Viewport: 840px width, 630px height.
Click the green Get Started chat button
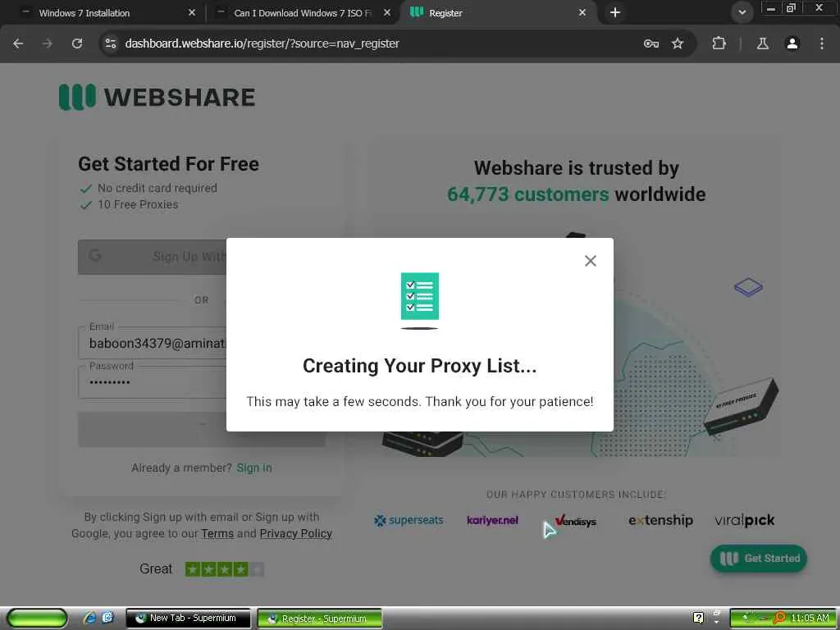(x=759, y=558)
